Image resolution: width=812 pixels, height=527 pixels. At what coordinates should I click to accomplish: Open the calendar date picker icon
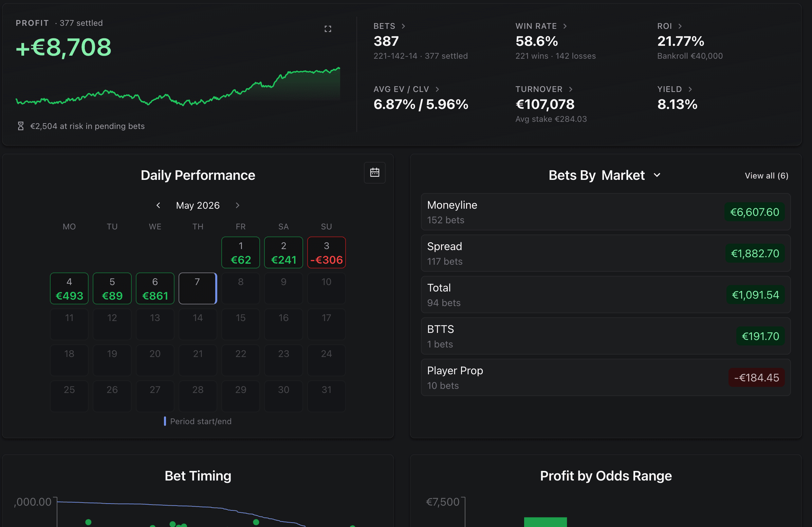tap(375, 173)
